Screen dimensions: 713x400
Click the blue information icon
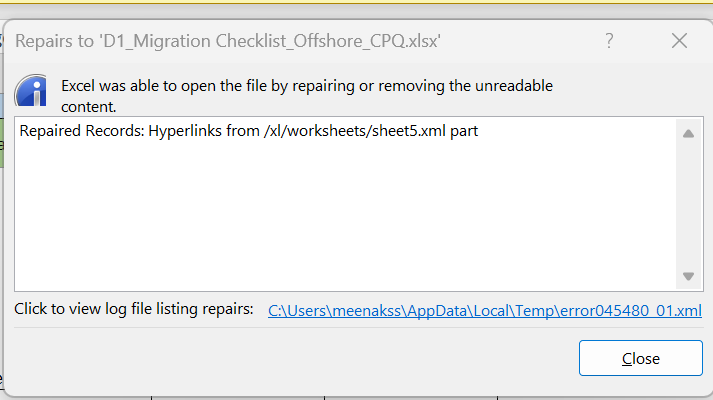[35, 92]
